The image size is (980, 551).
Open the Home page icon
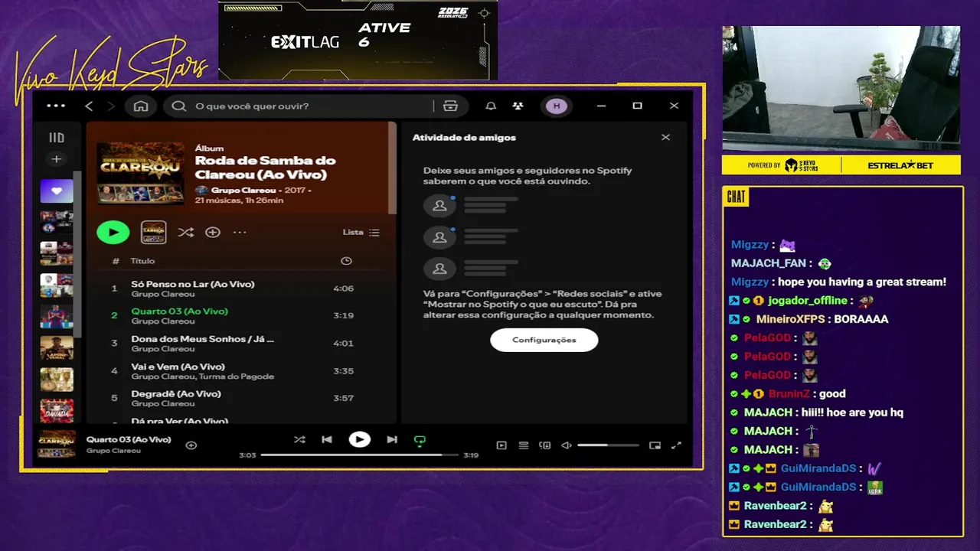click(141, 106)
